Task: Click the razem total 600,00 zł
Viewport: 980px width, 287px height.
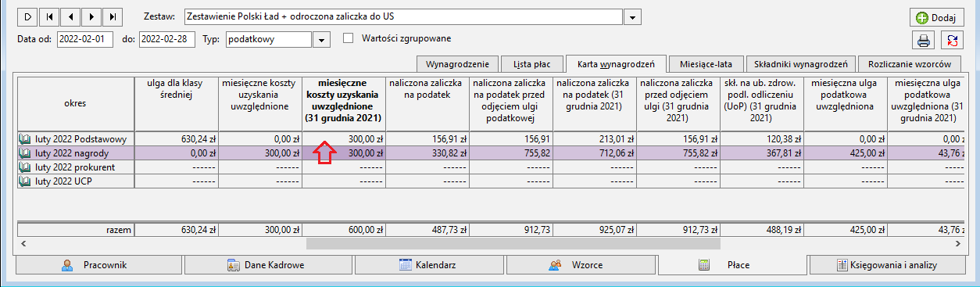Action: (344, 231)
